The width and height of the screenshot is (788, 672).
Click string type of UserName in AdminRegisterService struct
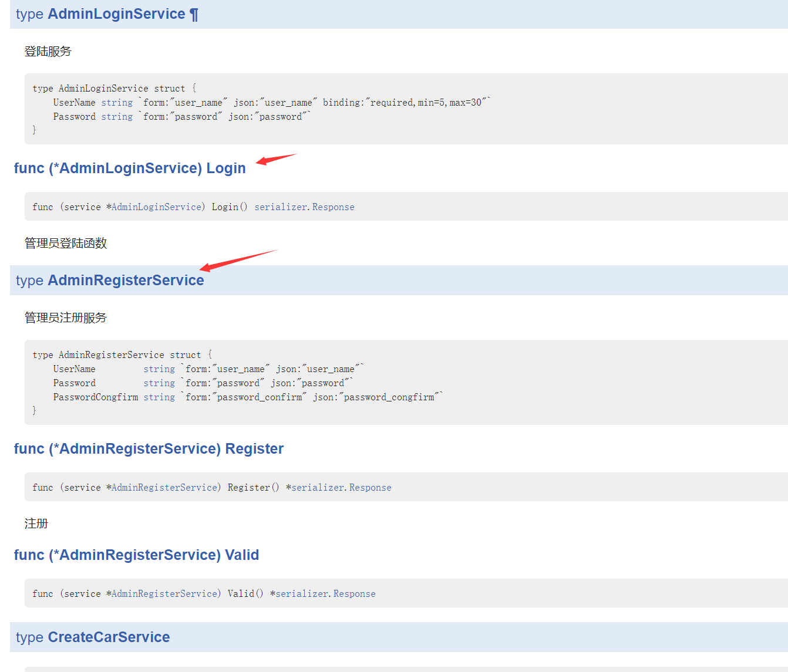(x=159, y=369)
